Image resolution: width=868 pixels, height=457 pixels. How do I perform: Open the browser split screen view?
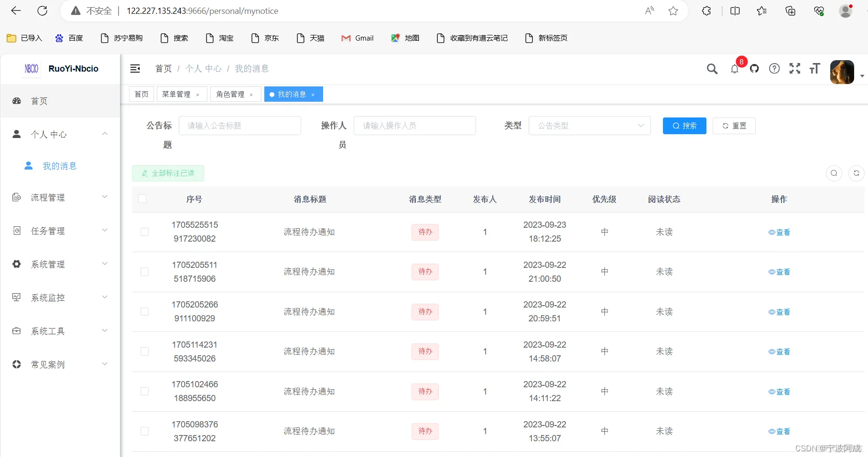(x=735, y=11)
